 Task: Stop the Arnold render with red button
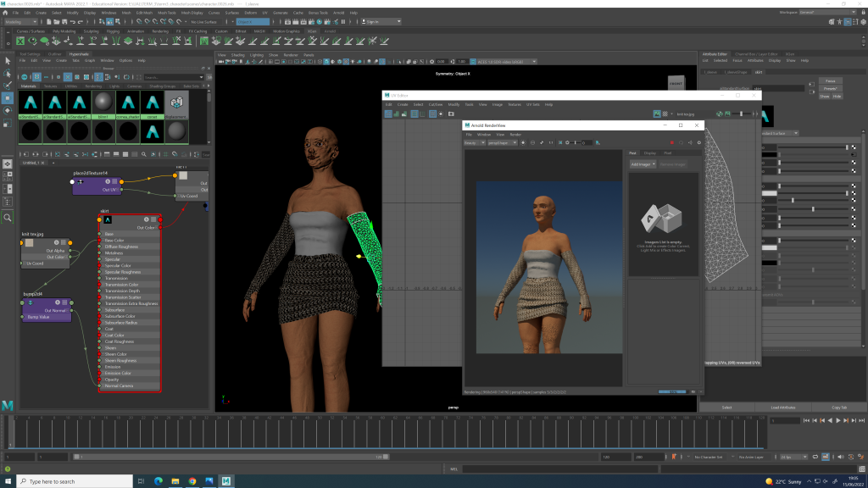(672, 142)
